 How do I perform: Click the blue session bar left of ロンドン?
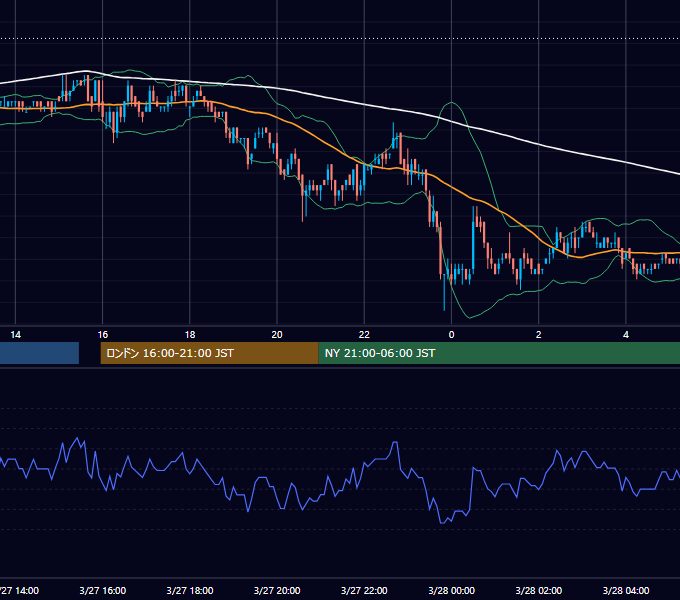pos(39,353)
